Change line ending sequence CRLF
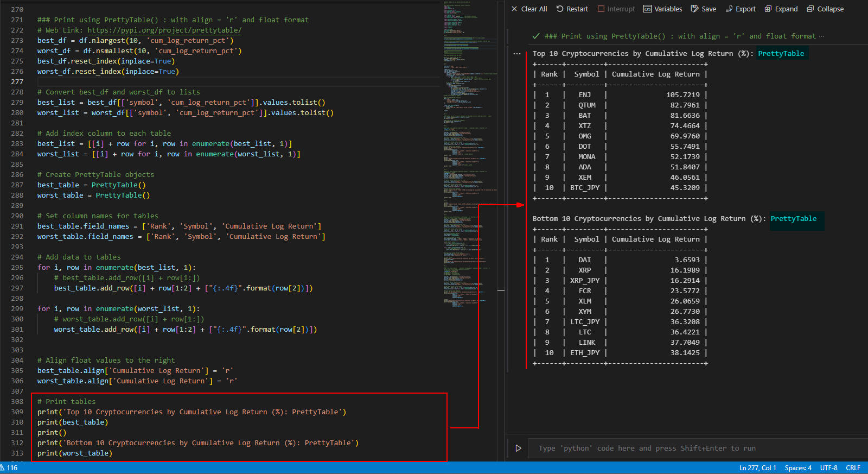Viewport: 868px width, 474px height. click(853, 467)
